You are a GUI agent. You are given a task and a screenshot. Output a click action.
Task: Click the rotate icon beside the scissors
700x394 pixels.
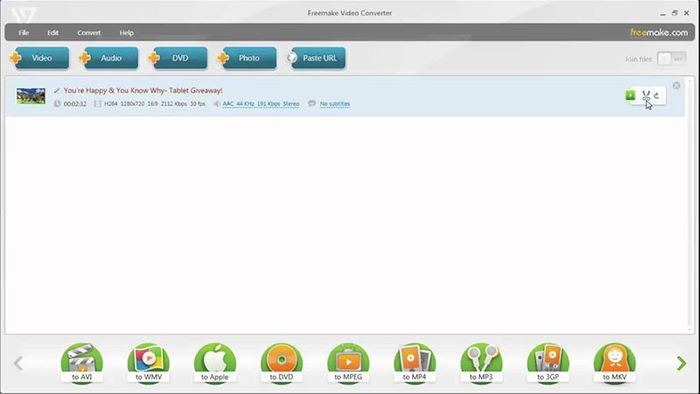656,95
